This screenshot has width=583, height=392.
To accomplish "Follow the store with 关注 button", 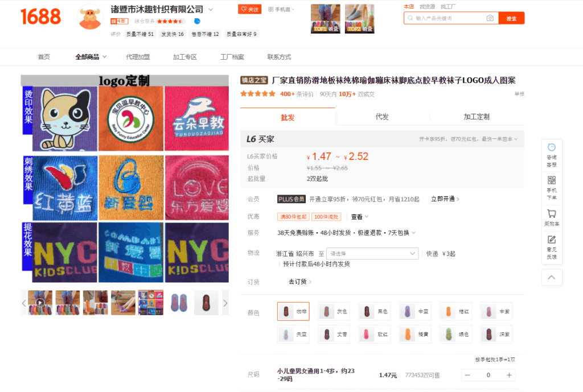I will pos(250,9).
